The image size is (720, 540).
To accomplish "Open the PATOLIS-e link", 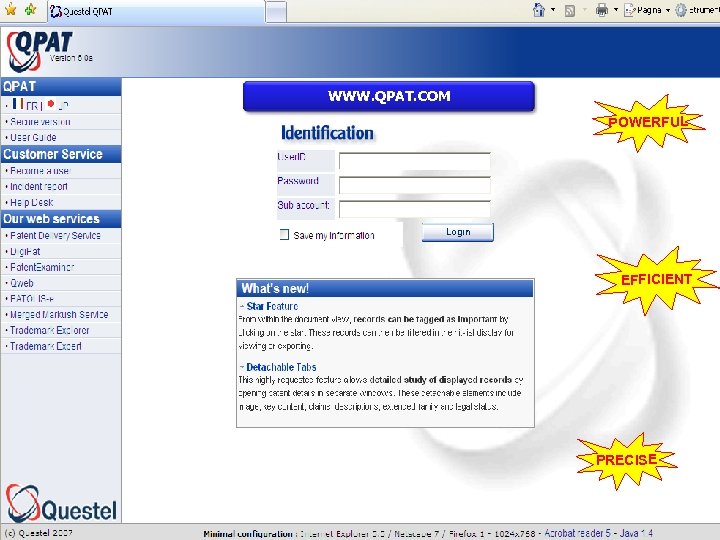I will pos(32,299).
